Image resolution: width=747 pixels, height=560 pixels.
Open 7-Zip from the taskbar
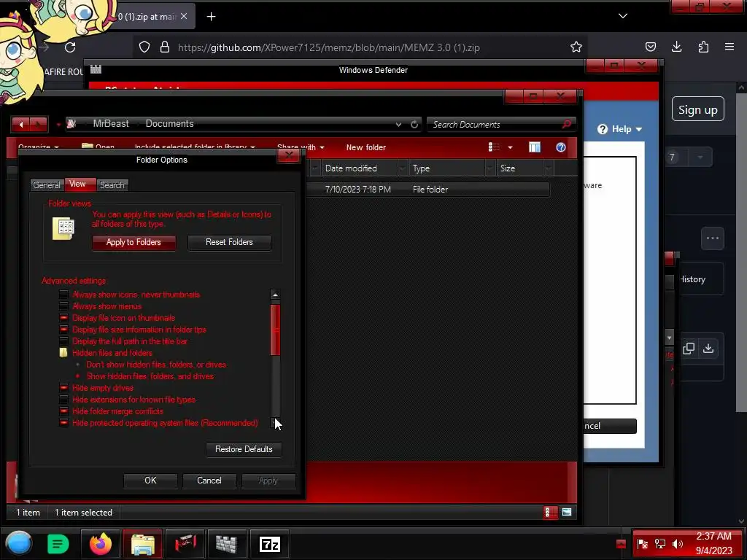tap(269, 544)
